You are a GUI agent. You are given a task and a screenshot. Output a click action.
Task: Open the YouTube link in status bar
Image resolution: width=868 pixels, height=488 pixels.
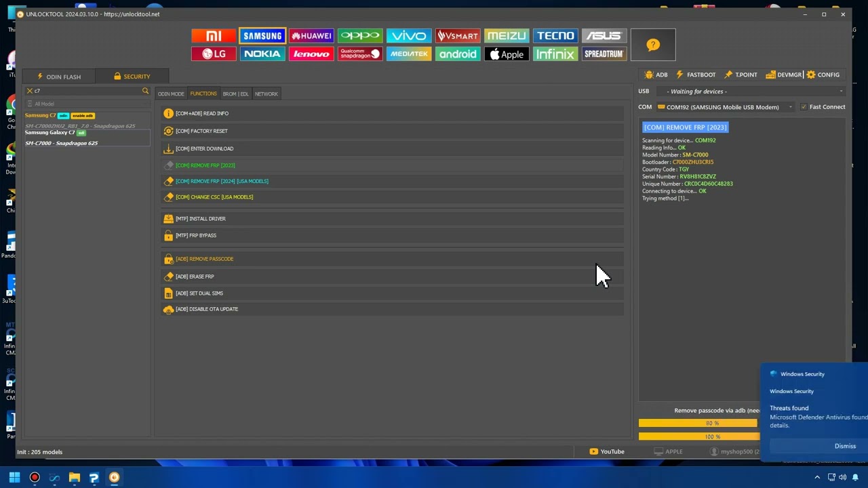pos(607,451)
